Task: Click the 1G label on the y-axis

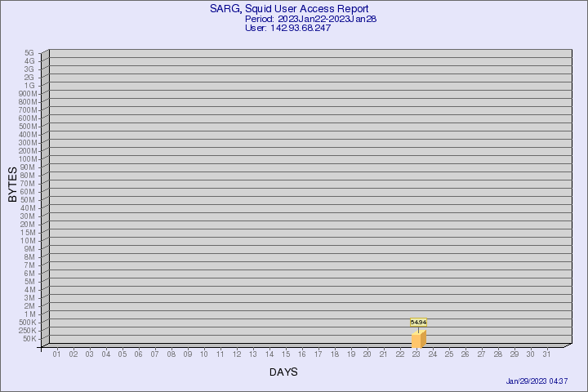Action: [29, 86]
